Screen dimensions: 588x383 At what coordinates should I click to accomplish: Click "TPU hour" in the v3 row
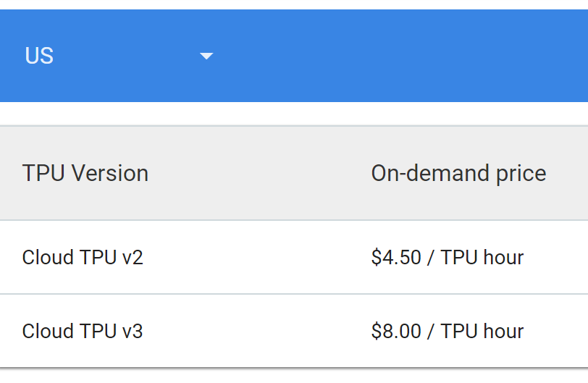(482, 332)
